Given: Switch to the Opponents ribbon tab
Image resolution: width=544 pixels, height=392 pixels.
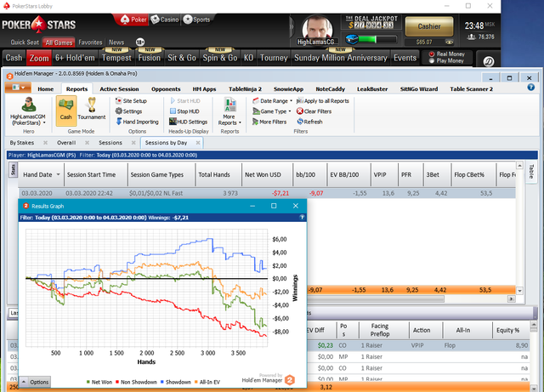Looking at the screenshot, I should 166,89.
